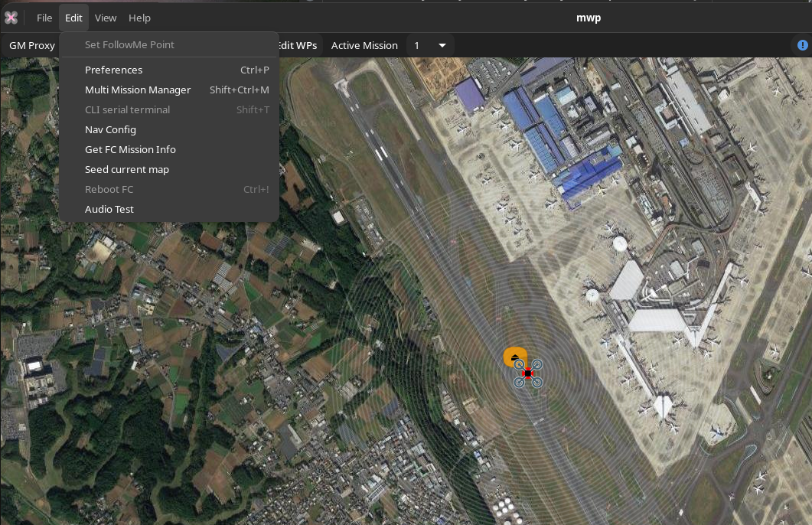This screenshot has height=525, width=812.
Task: Click the Active Mission label
Action: [x=364, y=46]
